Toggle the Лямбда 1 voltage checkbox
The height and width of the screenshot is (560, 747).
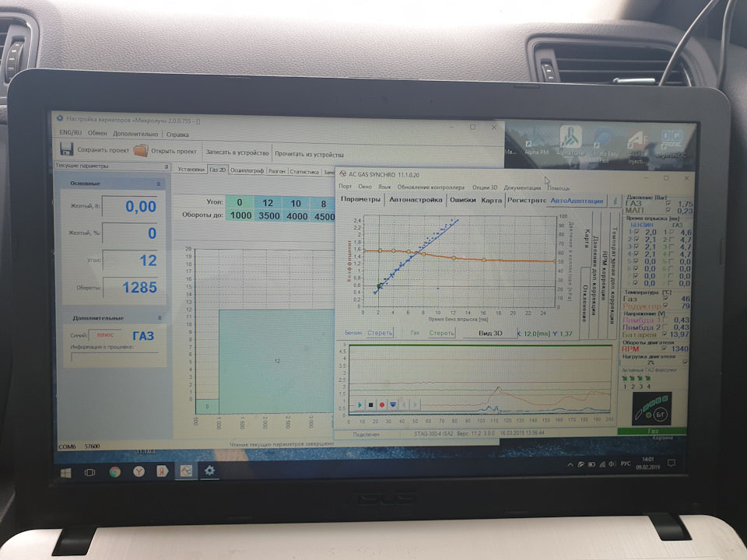pos(665,320)
